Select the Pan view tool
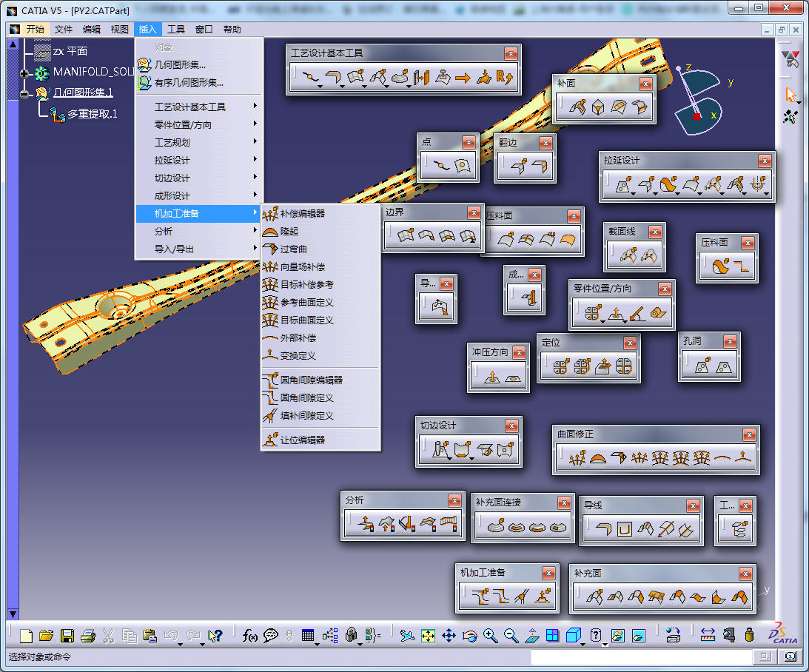This screenshot has width=809, height=672. click(449, 636)
